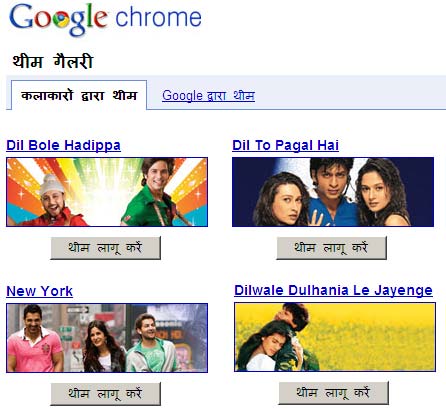
Task: Click the Dil To Pagal Hai preview image
Action: [x=333, y=192]
